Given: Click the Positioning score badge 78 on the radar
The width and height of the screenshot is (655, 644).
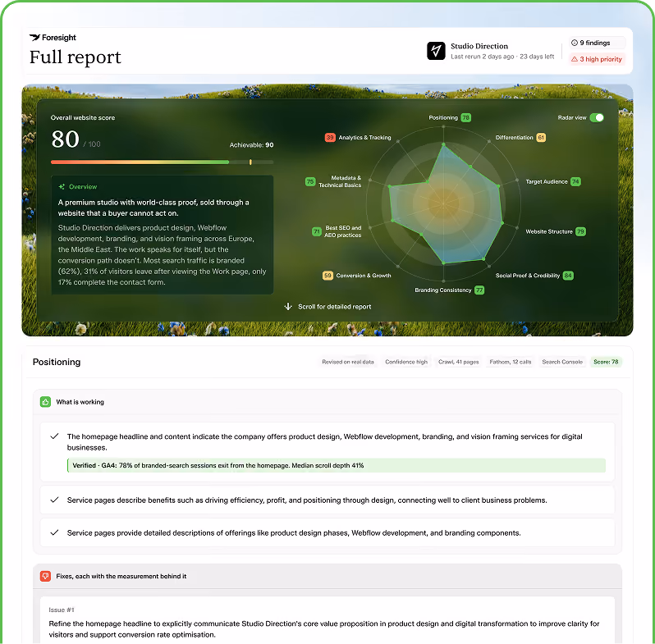Looking at the screenshot, I should pos(465,118).
